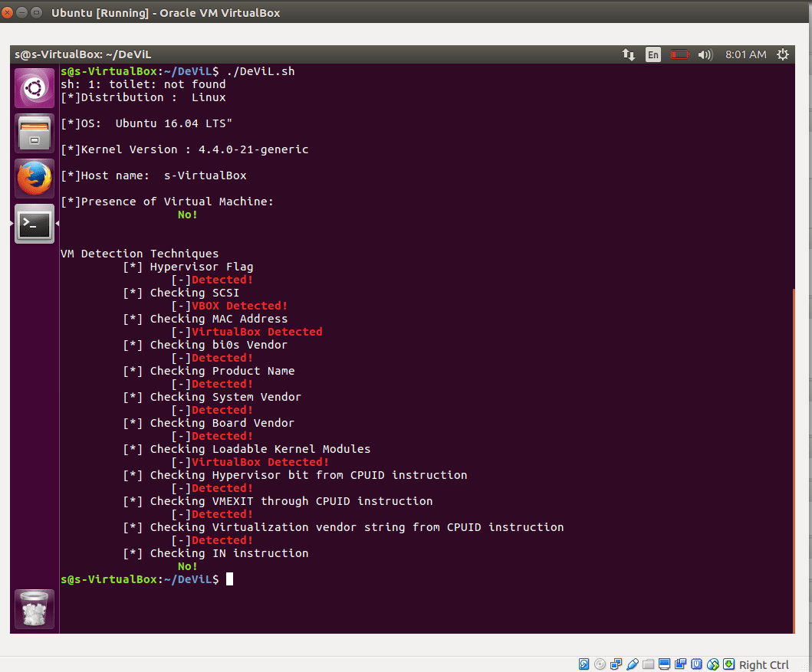Viewport: 812px width, 672px height.
Task: Launch Firefox from the launcher
Action: [x=35, y=179]
